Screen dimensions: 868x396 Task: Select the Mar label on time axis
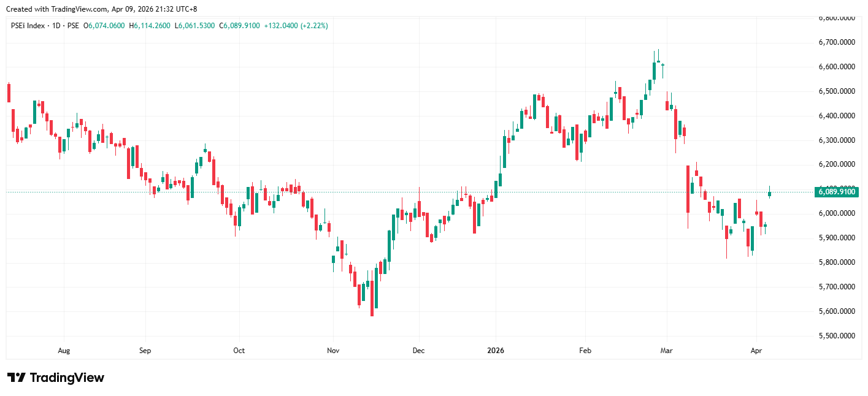click(x=666, y=351)
